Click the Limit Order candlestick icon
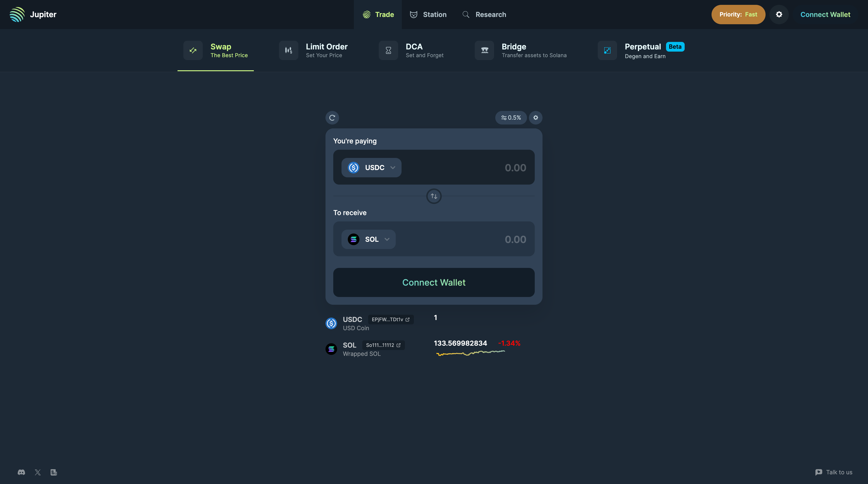The height and width of the screenshot is (484, 868). click(288, 51)
